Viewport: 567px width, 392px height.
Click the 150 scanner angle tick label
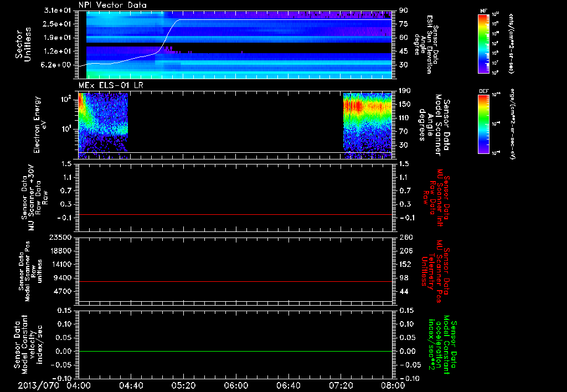pos(405,104)
